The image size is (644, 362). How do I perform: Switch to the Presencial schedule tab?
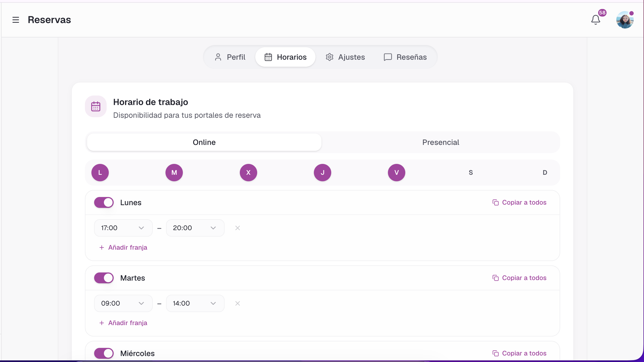[441, 142]
